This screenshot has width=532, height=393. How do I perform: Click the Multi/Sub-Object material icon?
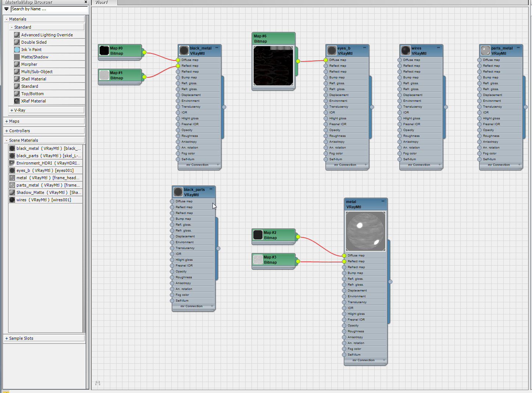pos(17,72)
